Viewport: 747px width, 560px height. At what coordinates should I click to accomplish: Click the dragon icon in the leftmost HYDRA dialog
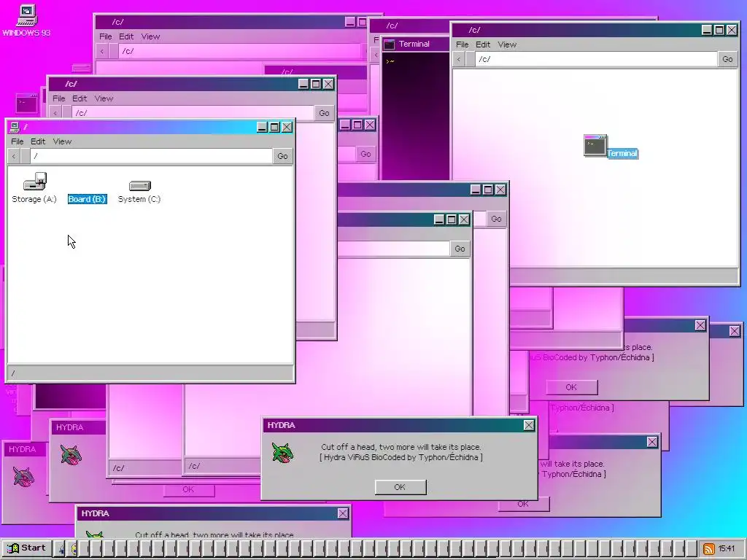point(23,477)
